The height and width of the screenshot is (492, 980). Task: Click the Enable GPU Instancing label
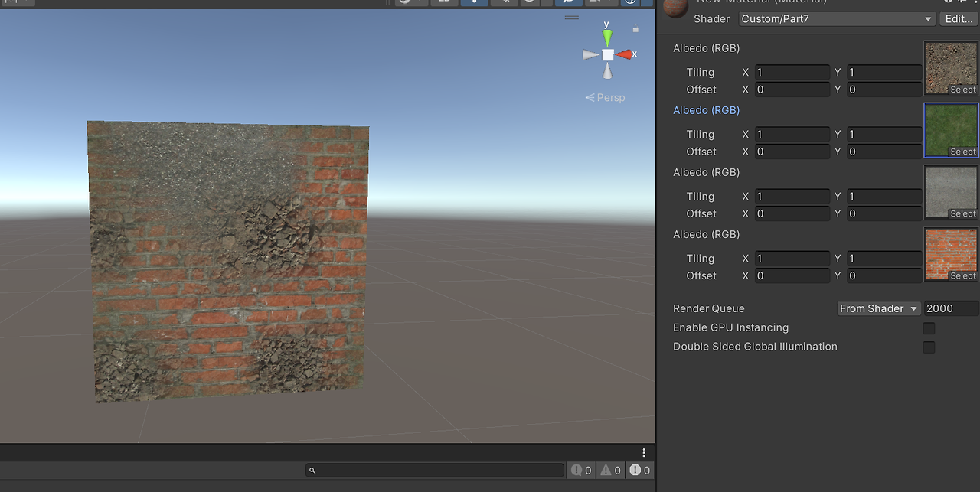click(x=730, y=327)
